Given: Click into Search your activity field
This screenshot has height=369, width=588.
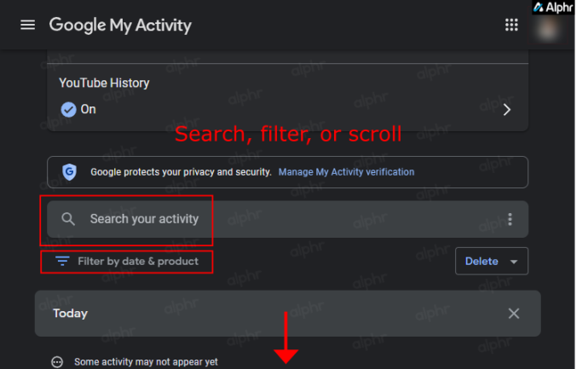Looking at the screenshot, I should coord(287,219).
